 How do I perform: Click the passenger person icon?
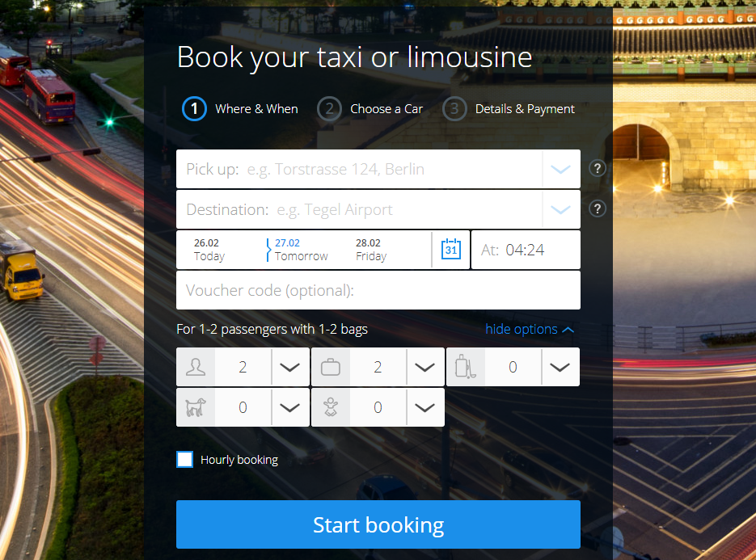point(196,367)
